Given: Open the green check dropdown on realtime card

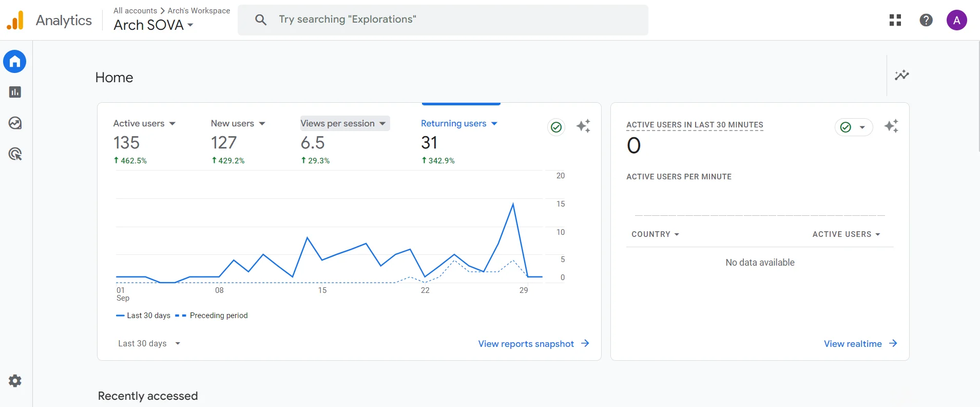Looking at the screenshot, I should click(854, 127).
